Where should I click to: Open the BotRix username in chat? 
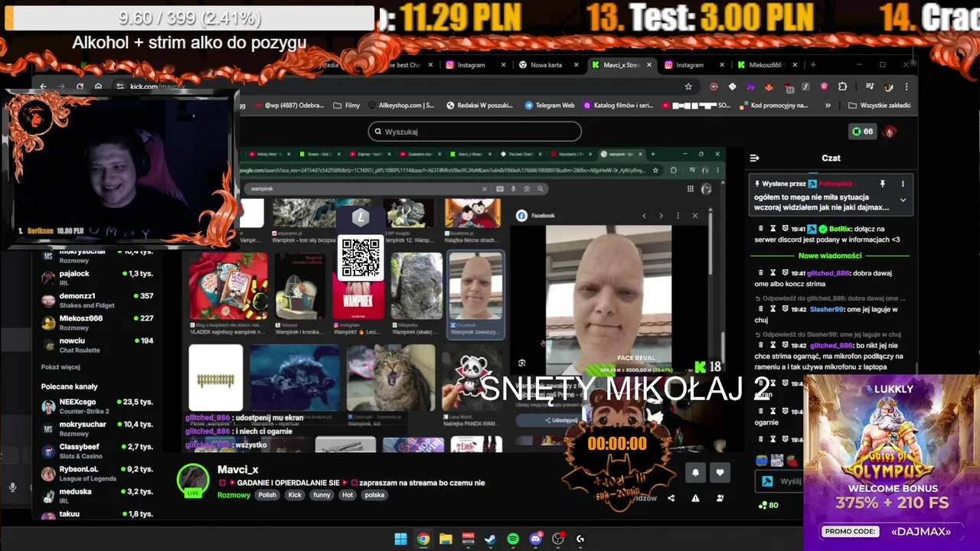[840, 228]
